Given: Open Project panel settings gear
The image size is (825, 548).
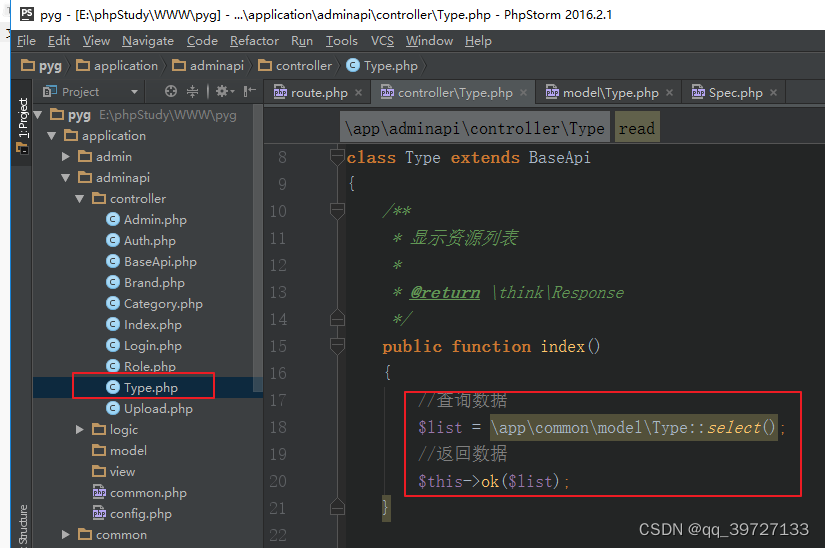Looking at the screenshot, I should 225,92.
